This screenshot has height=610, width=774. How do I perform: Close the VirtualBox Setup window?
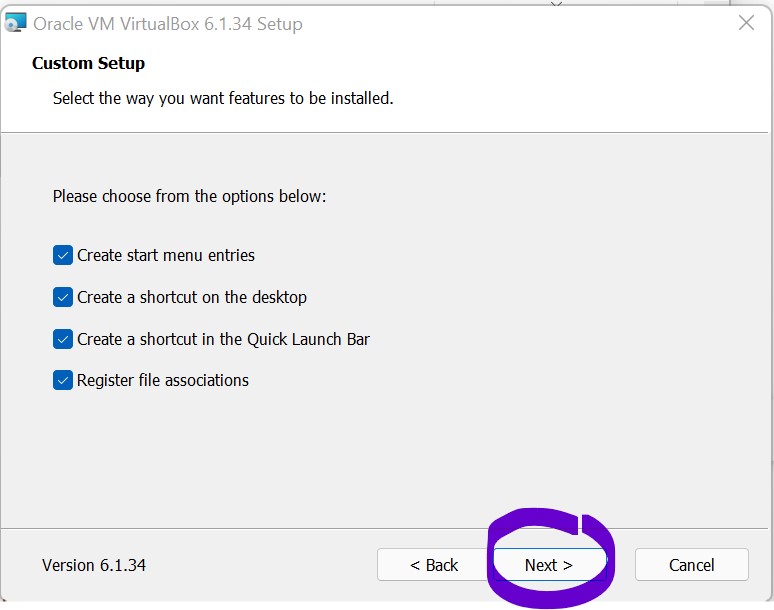(746, 23)
